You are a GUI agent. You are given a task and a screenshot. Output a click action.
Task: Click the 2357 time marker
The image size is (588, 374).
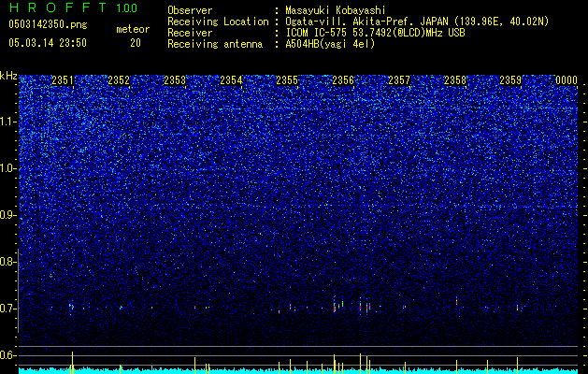click(x=399, y=80)
